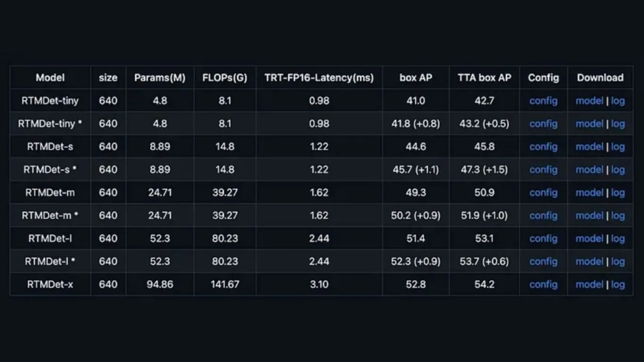Open the log link for RTMDet-x
Viewport: 644px width, 362px height.
click(x=618, y=285)
